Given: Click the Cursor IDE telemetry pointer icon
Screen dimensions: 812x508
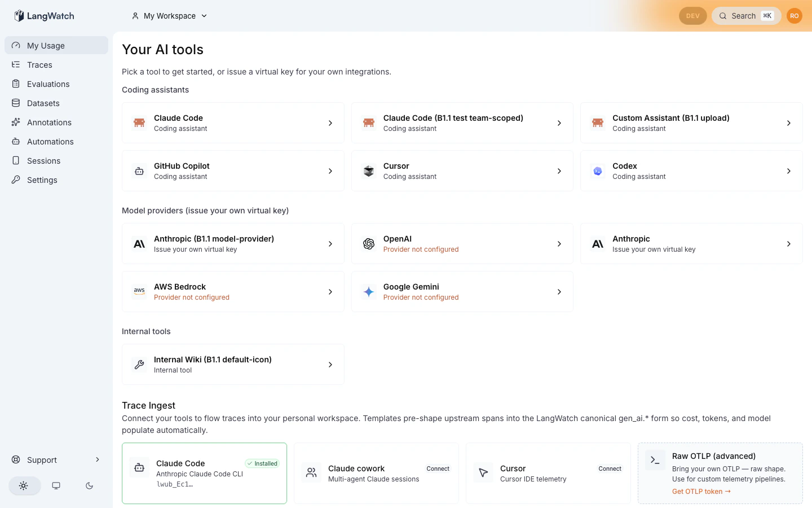Looking at the screenshot, I should coord(483,473).
